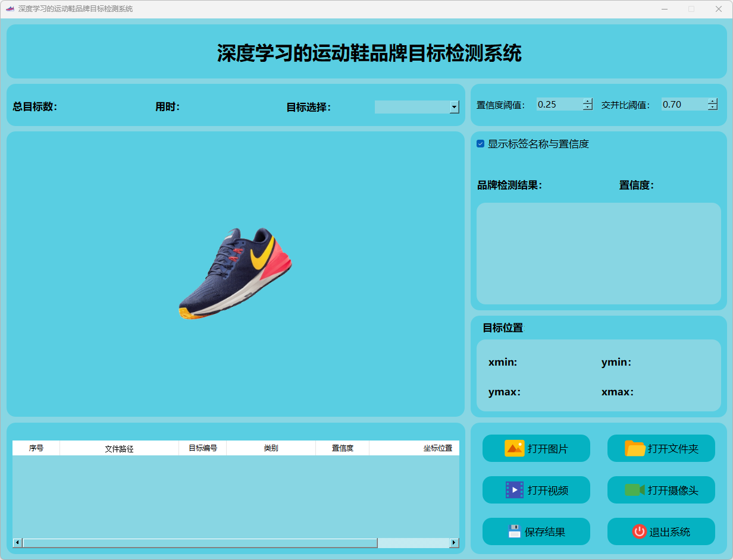
Task: Increase the 置信度阈值 value with up arrow
Action: pos(588,101)
